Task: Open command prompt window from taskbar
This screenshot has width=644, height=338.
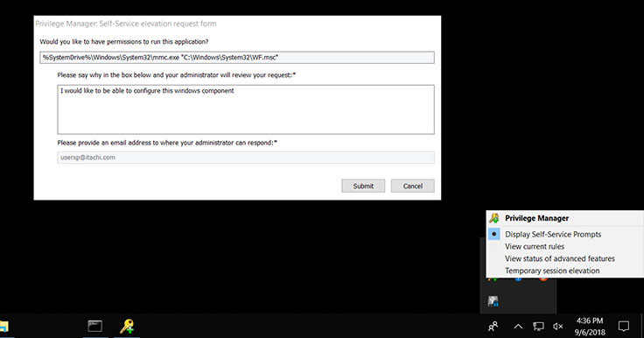Action: point(94,326)
